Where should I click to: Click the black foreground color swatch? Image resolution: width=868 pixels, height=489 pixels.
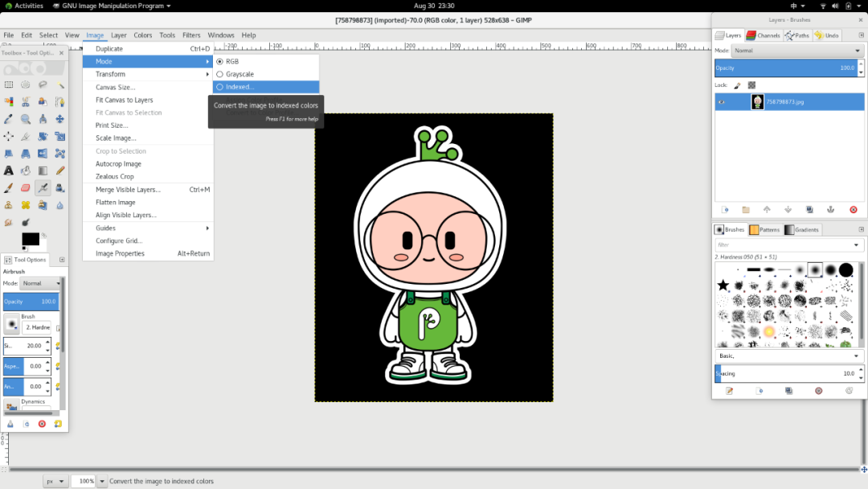tap(31, 239)
